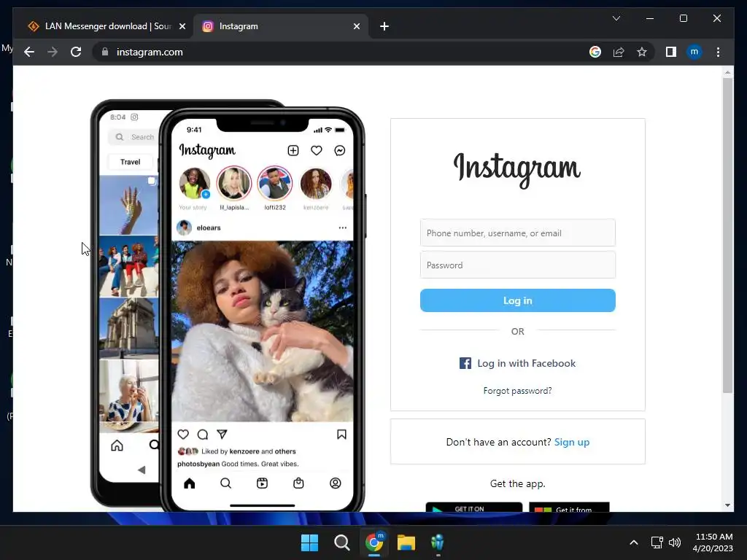This screenshot has height=560, width=747.
Task: Open the clock showing 11:50 AM
Action: [x=713, y=542]
